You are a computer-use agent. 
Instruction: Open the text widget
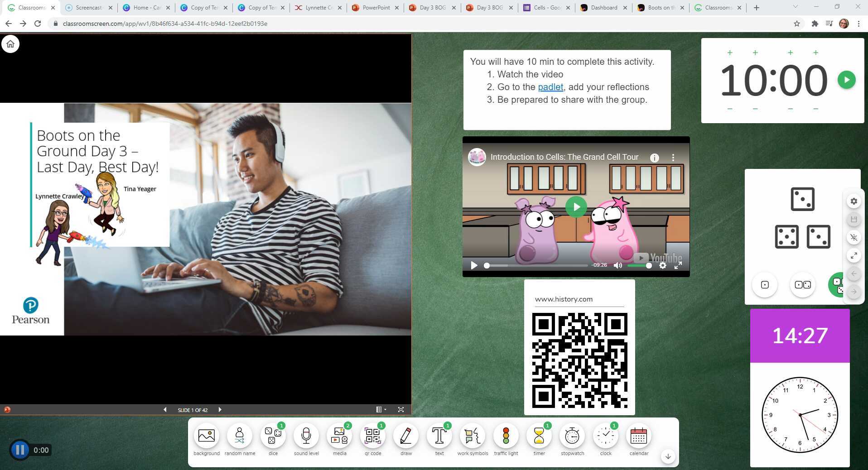(x=439, y=436)
